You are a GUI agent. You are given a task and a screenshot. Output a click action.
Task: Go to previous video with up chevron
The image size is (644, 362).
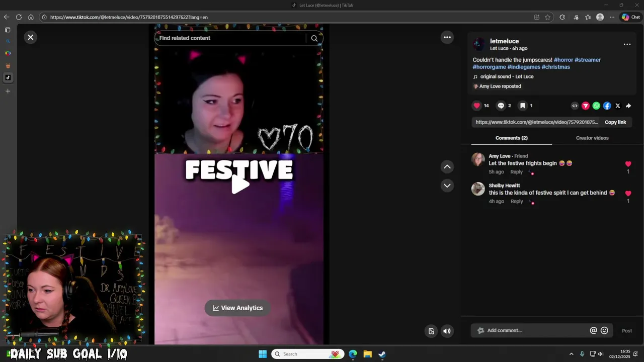coord(447,167)
